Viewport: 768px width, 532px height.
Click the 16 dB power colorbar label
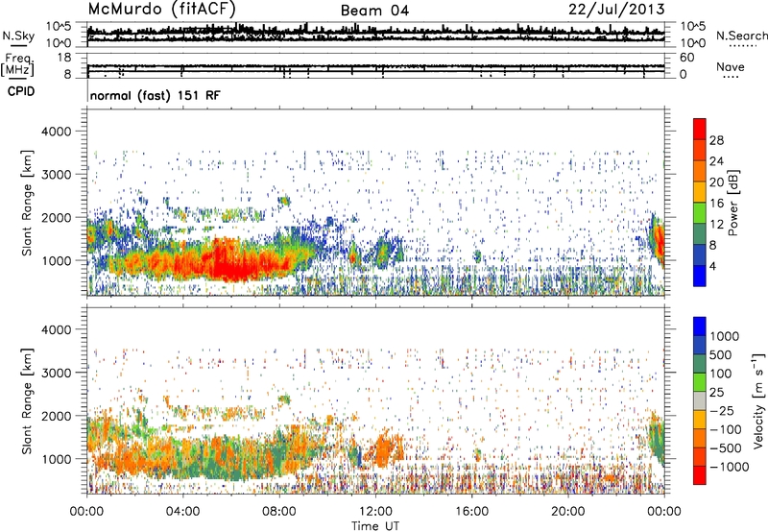click(716, 203)
